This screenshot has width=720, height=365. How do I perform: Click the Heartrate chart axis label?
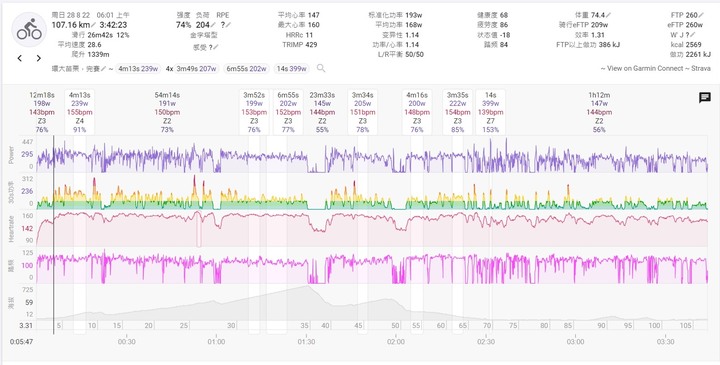coord(11,230)
